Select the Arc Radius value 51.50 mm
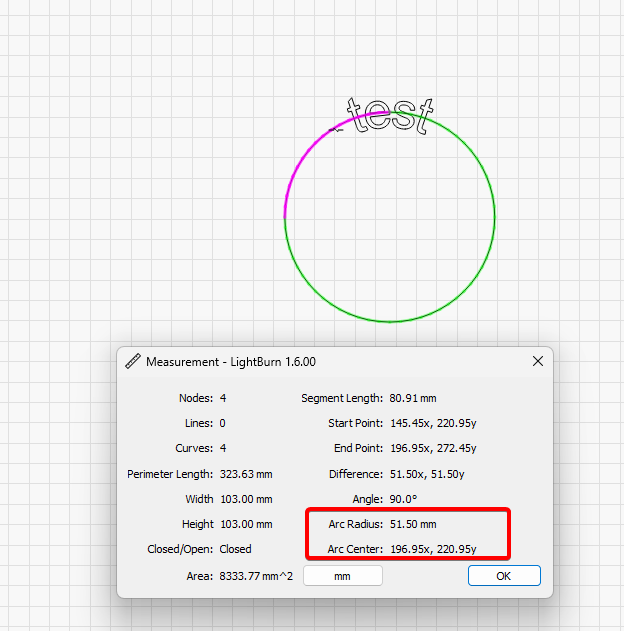624x631 pixels. pyautogui.click(x=413, y=524)
